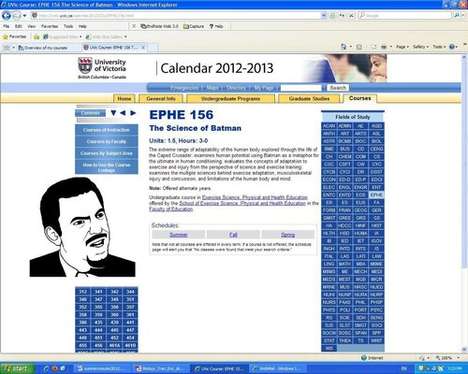
Task: Open the address bar history dropdown arrow
Action: [x=323, y=15]
